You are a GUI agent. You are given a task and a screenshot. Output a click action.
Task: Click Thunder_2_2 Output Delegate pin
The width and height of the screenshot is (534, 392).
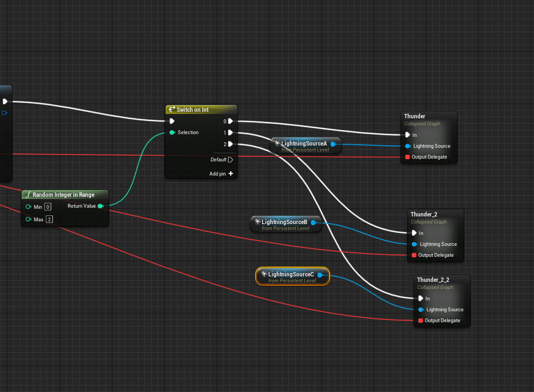click(421, 321)
